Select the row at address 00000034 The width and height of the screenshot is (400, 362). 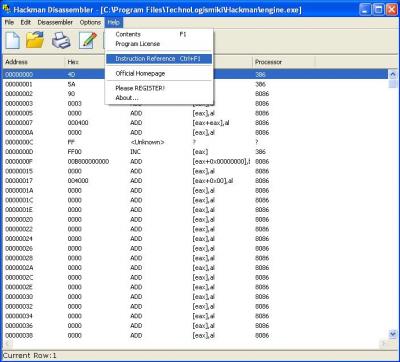196,316
